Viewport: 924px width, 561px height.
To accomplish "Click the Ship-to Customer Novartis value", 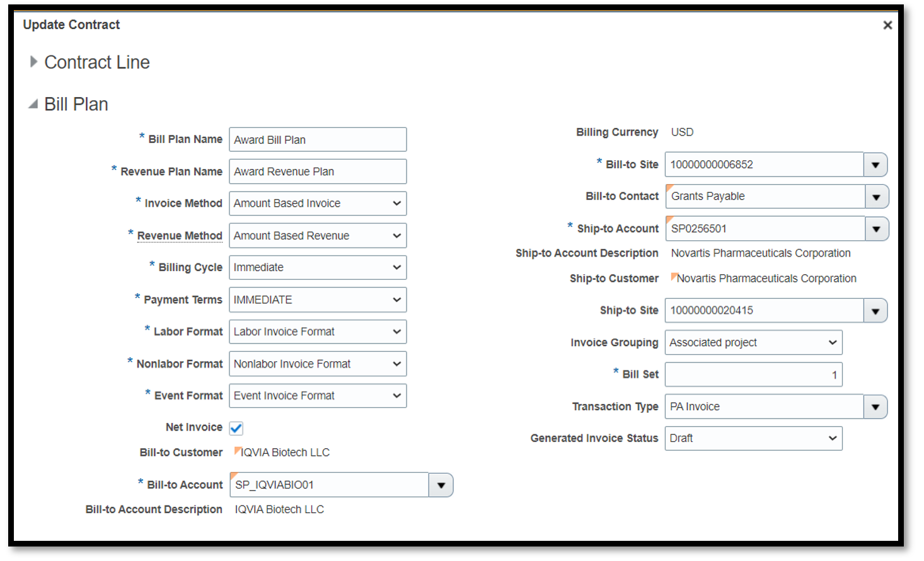I will (x=766, y=278).
